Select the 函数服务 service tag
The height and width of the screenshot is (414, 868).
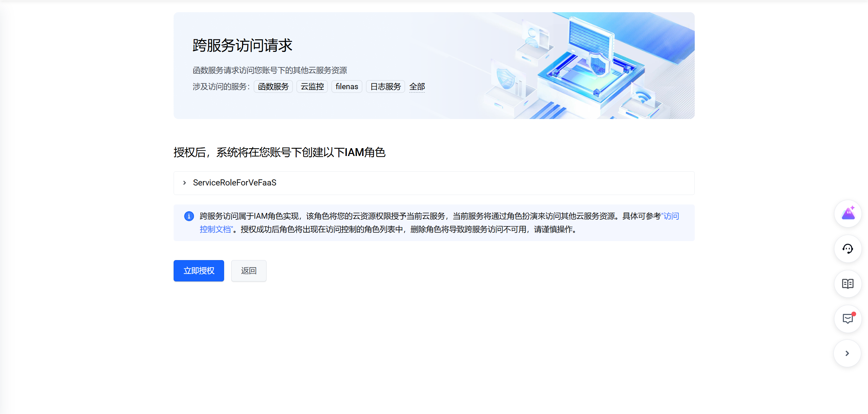[273, 86]
